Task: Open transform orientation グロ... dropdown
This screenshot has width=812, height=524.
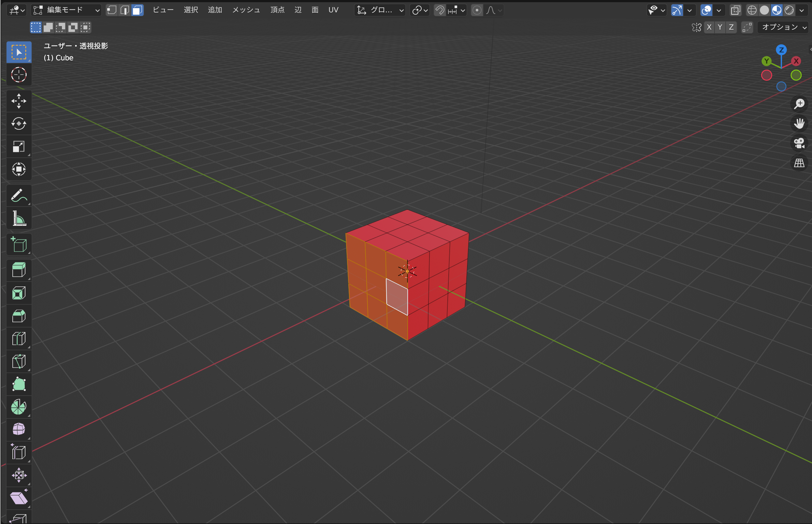Action: (380, 10)
